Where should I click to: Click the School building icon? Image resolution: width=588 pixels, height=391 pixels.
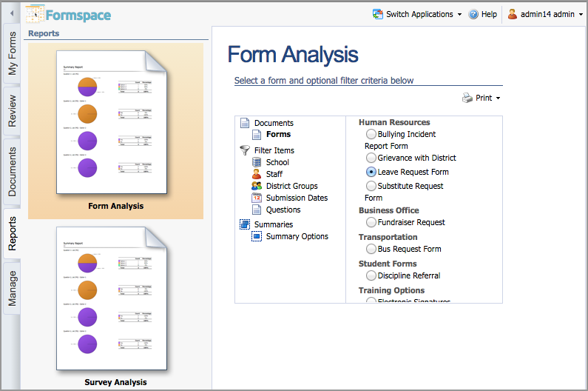(x=257, y=162)
